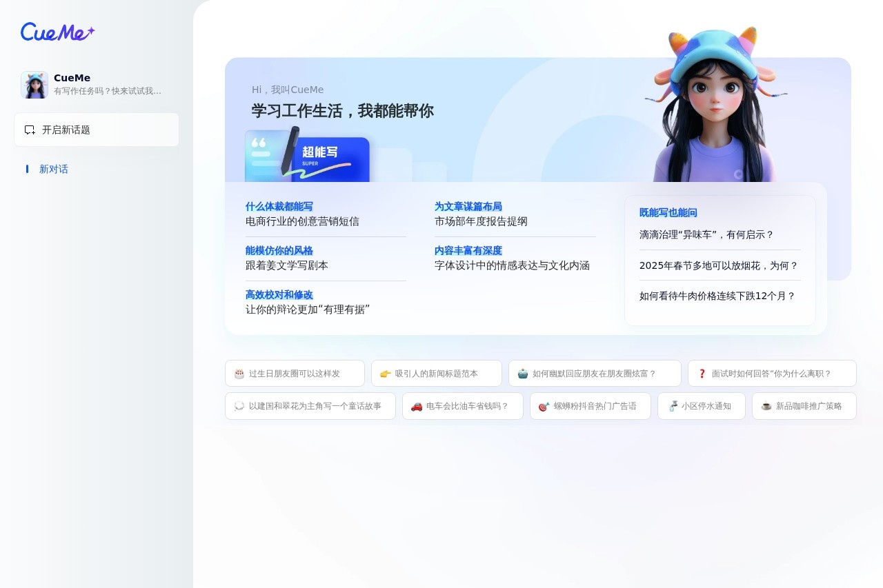The width and height of the screenshot is (883, 588).
Task: Open the CueMe avatar profile picture
Action: pos(34,85)
